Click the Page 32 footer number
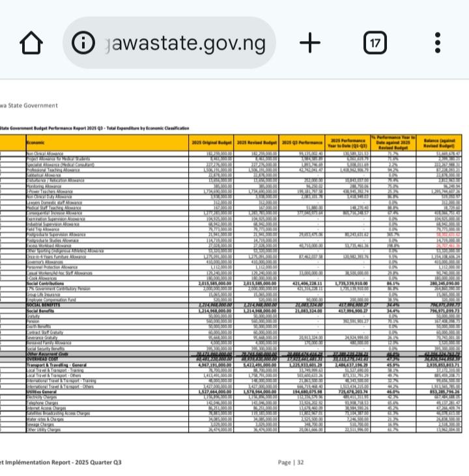Viewport: 469px width, 476px height. point(291,462)
